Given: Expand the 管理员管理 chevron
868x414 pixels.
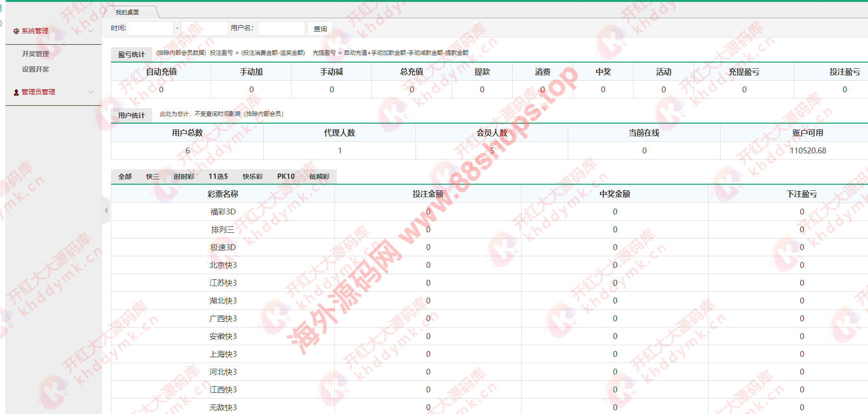Looking at the screenshot, I should [x=91, y=92].
